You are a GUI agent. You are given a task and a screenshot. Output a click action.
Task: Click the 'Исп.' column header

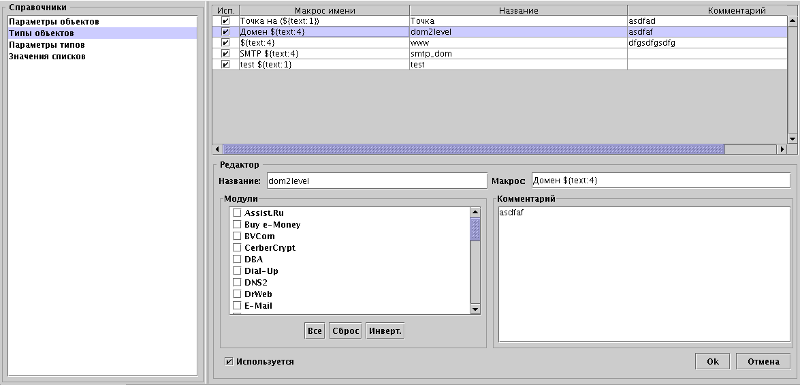[226, 11]
